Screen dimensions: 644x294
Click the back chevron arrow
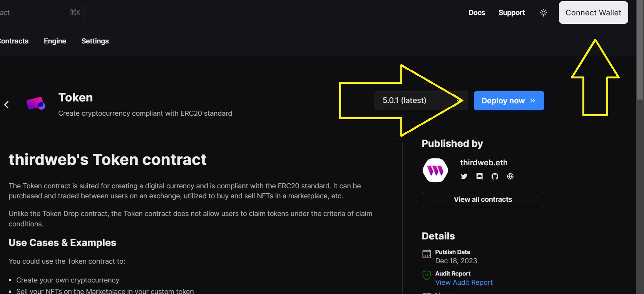7,105
